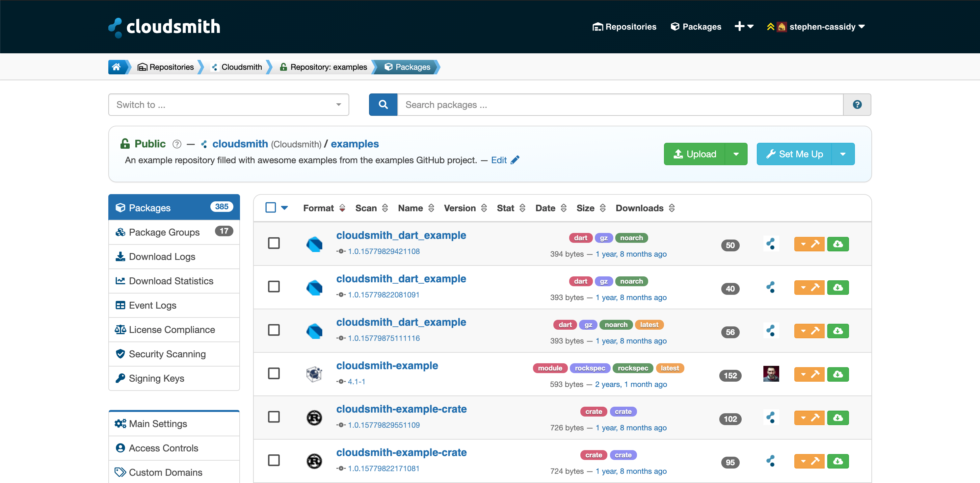Expand the Set Me Up dropdown arrow
Screen dimensions: 980x483
843,154
